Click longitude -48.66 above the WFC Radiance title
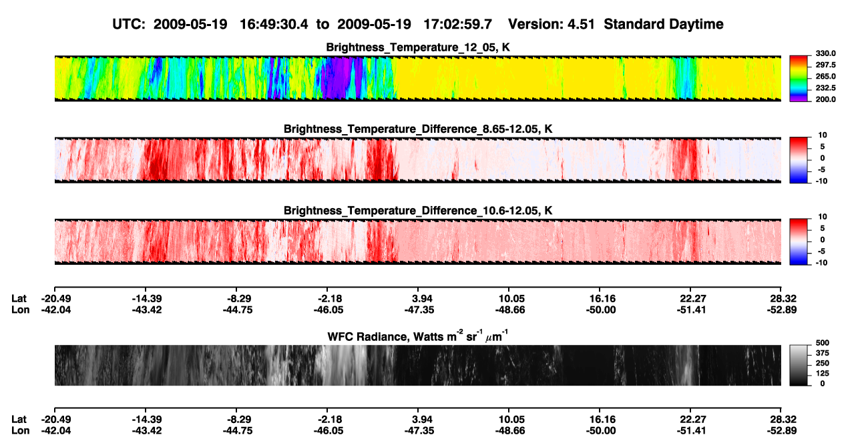868x445 pixels. 509,310
